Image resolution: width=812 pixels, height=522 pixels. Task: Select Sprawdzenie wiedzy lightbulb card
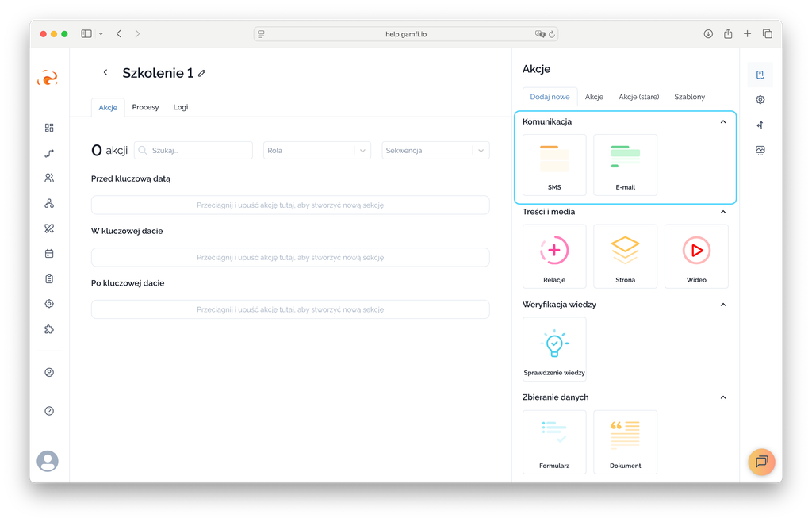coord(554,348)
